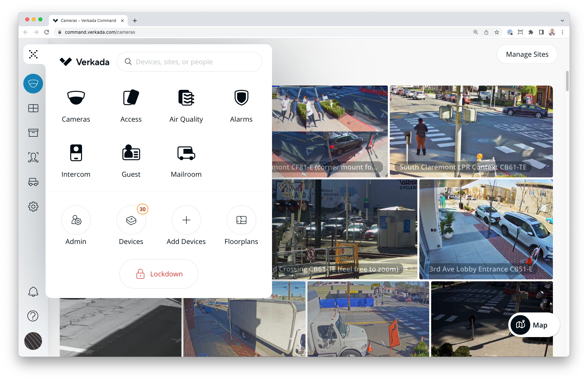Open the Mailroom section
588x381 pixels.
pyautogui.click(x=186, y=161)
